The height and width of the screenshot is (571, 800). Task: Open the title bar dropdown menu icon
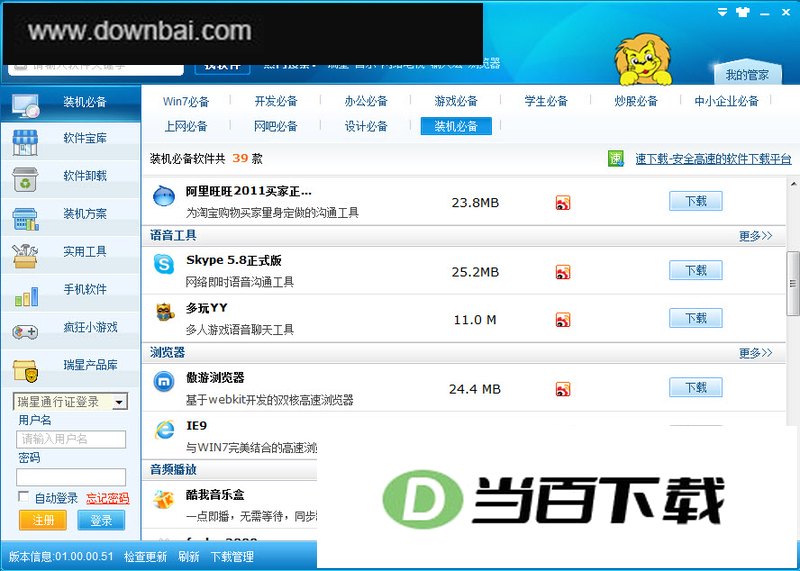(x=722, y=12)
